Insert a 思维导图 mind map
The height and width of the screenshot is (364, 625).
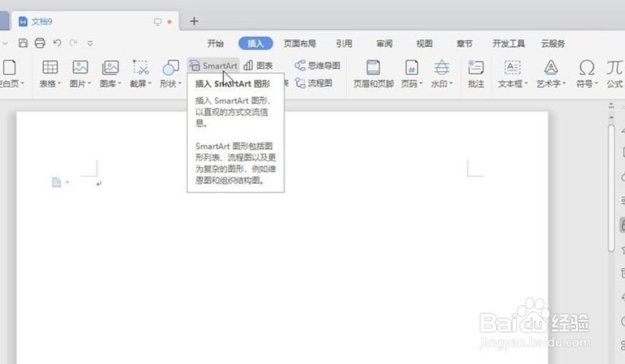tap(317, 66)
